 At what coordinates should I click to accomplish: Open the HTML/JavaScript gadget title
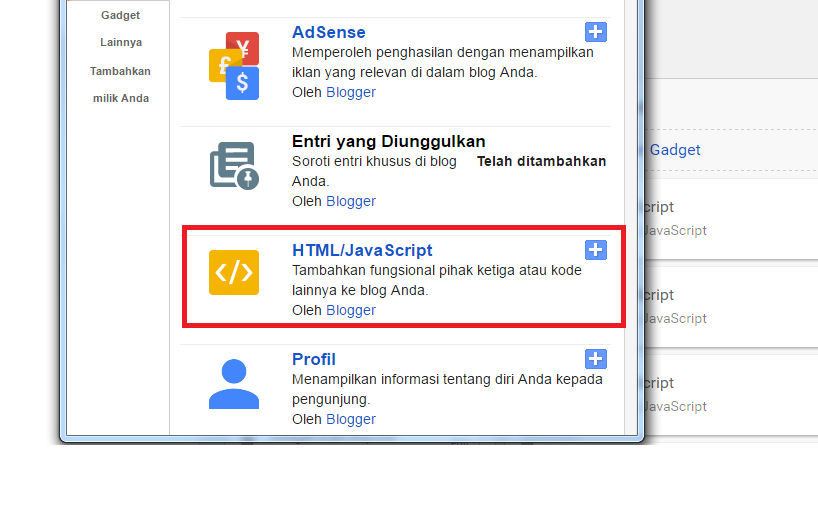click(x=362, y=250)
